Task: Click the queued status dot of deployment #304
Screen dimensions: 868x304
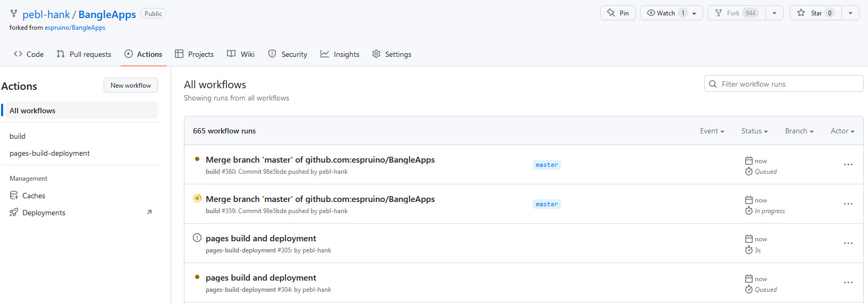Action: [x=197, y=277]
